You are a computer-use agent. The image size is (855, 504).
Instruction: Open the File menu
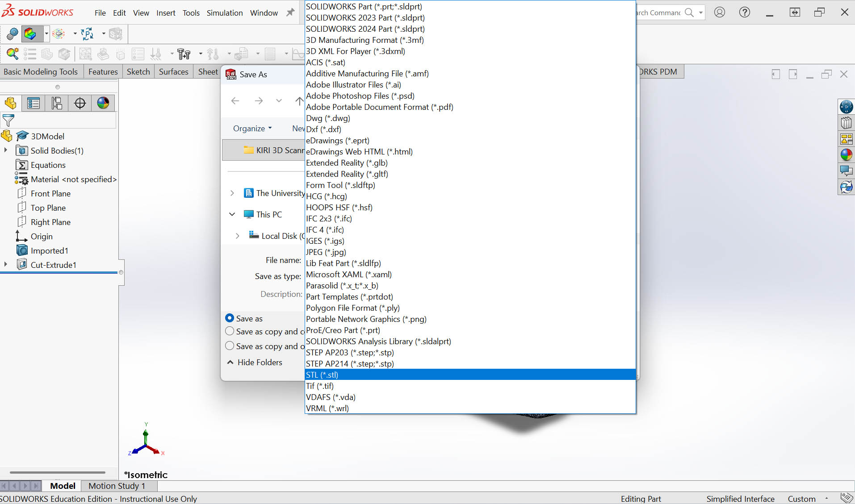[x=100, y=13]
